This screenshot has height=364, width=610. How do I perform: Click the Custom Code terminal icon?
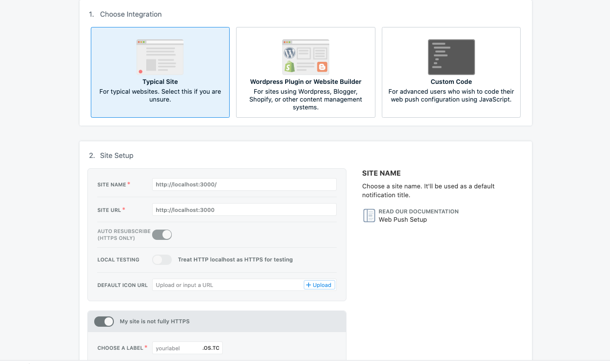click(x=451, y=57)
